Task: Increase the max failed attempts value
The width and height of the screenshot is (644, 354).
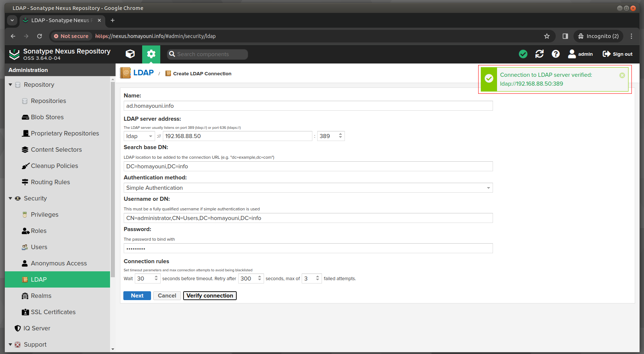Action: pos(318,276)
